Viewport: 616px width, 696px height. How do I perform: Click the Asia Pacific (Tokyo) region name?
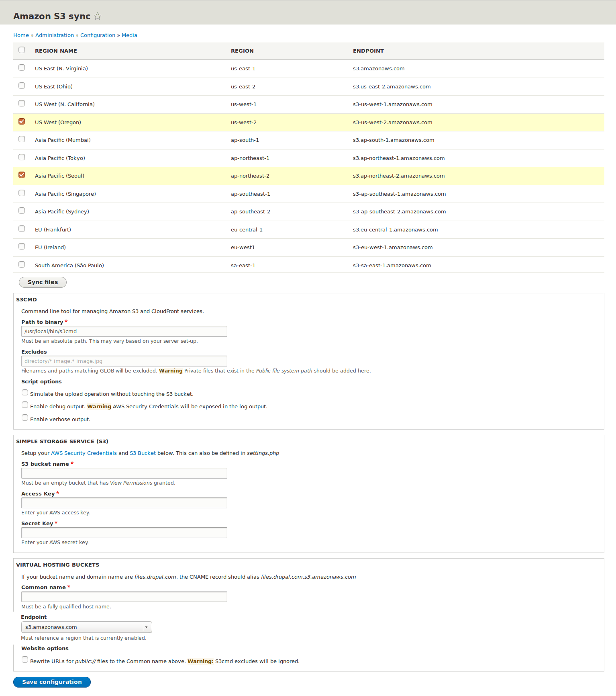[x=60, y=158]
